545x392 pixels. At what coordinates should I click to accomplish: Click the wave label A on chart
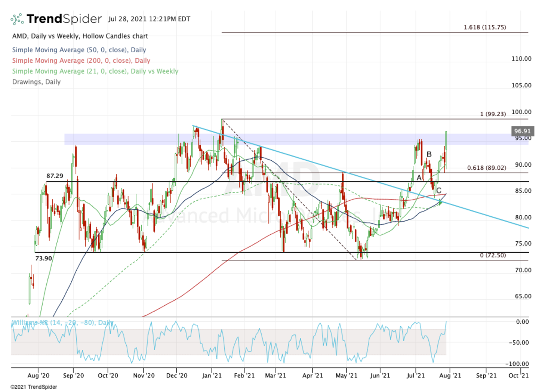tap(419, 177)
